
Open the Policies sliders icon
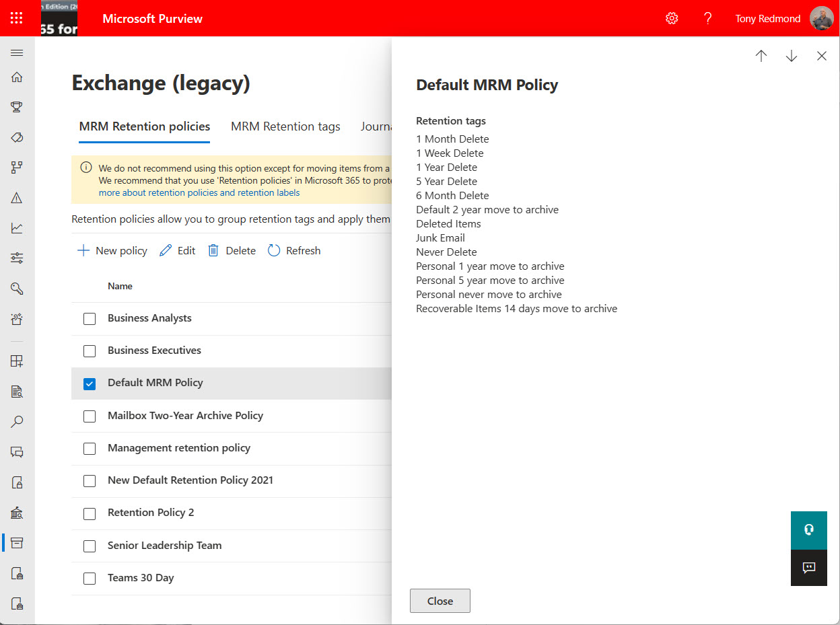pos(17,258)
